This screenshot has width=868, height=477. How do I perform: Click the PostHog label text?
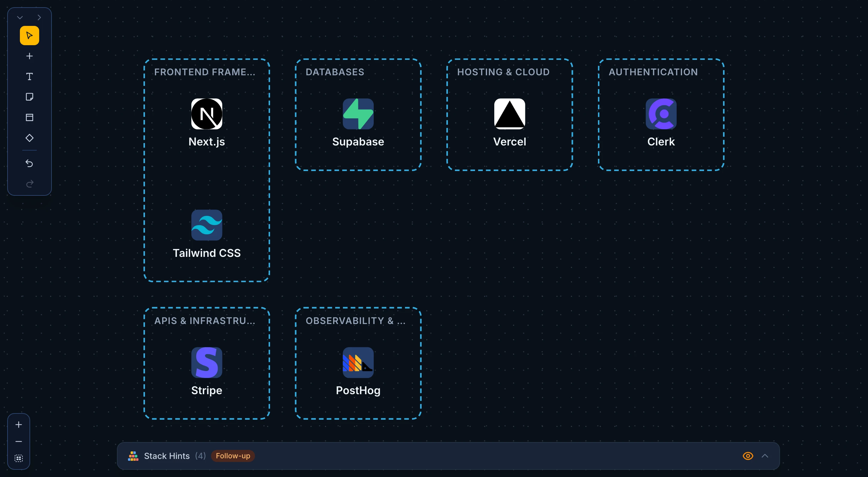tap(358, 391)
